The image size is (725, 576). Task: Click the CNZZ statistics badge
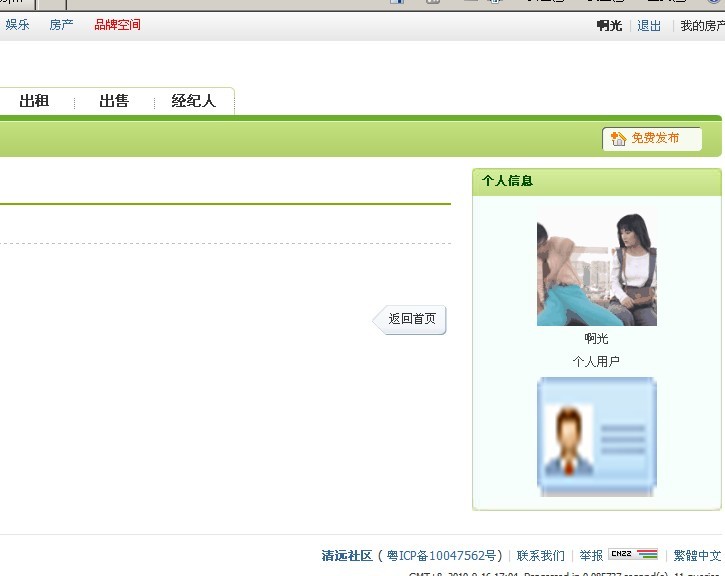tap(633, 554)
